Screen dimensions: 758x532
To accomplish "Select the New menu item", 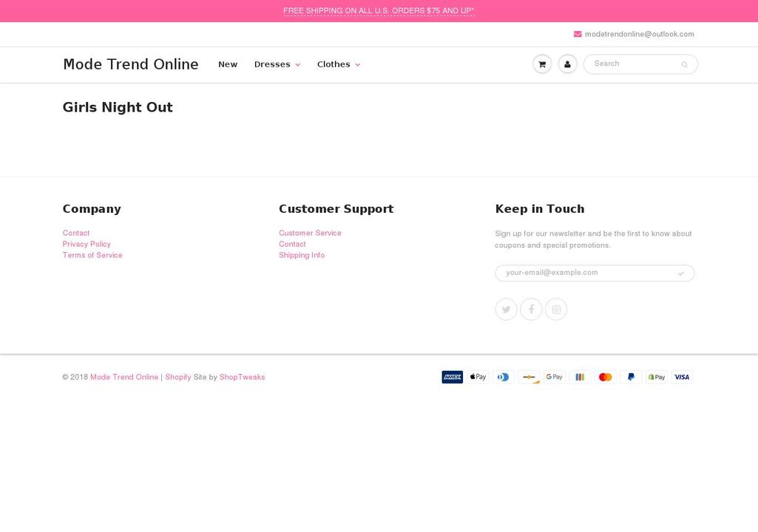I will [x=228, y=64].
